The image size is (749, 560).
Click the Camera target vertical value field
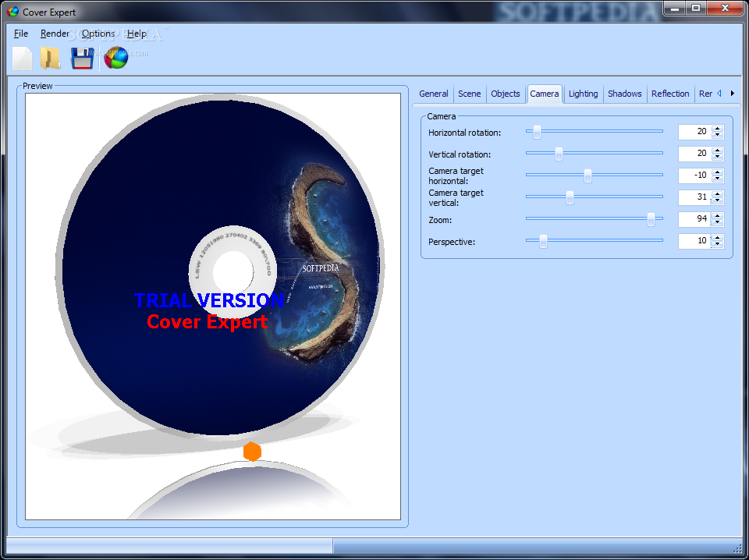point(694,197)
